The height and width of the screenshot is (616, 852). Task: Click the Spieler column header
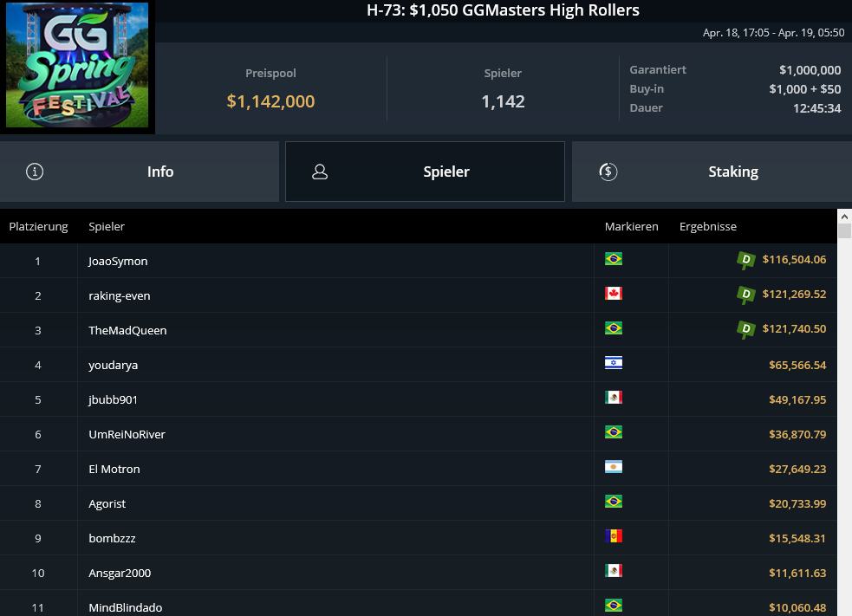(107, 226)
